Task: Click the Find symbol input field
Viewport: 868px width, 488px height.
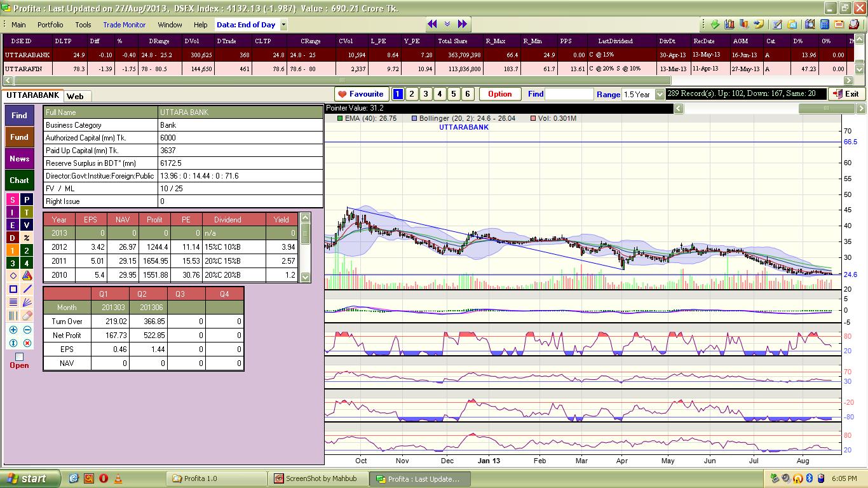Action: click(569, 94)
